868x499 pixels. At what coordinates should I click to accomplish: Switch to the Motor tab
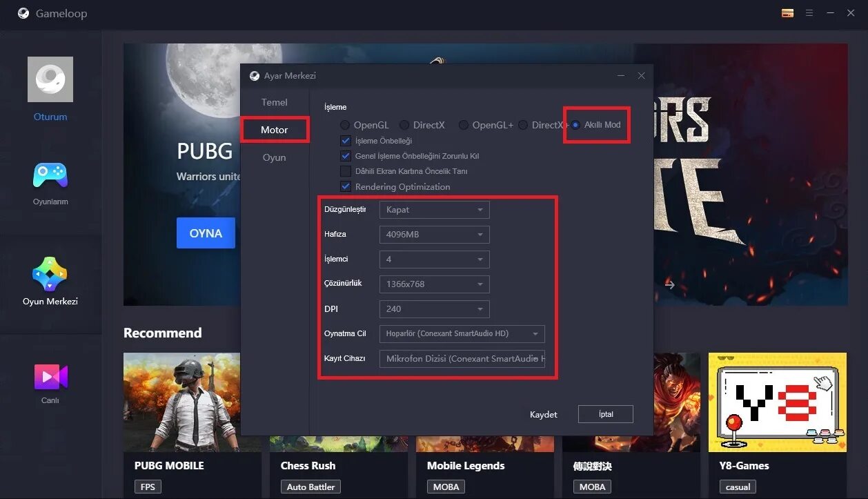point(275,130)
